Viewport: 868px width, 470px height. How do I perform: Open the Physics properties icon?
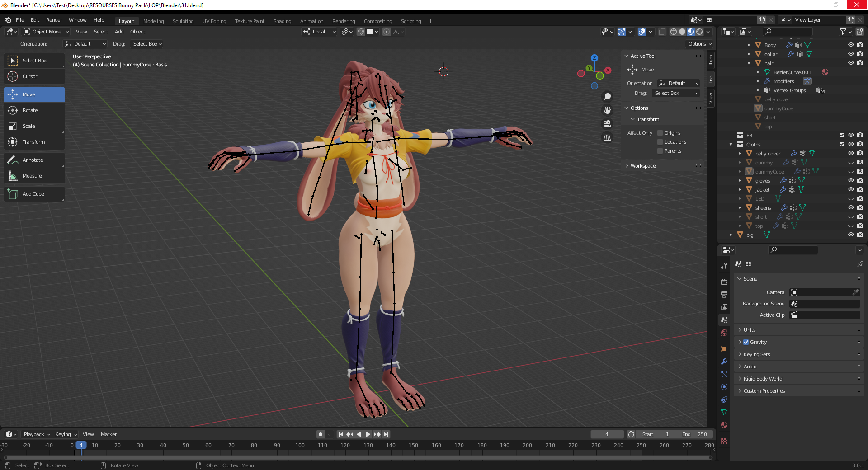tap(724, 387)
